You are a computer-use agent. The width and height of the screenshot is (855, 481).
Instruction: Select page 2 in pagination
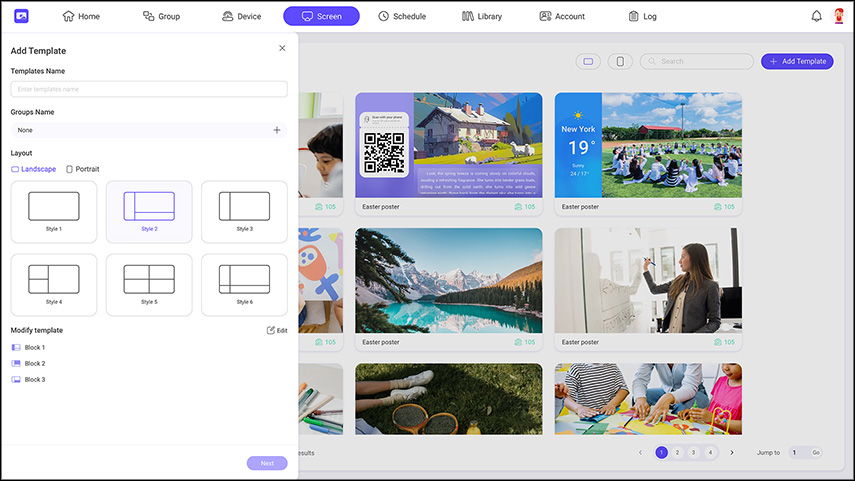coord(677,453)
